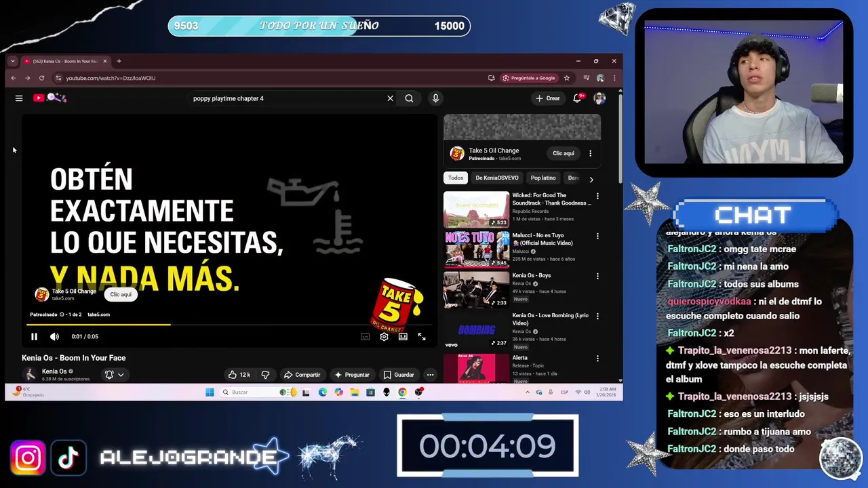Click Pregúntale a Google button
The width and height of the screenshot is (868, 488).
pos(529,78)
